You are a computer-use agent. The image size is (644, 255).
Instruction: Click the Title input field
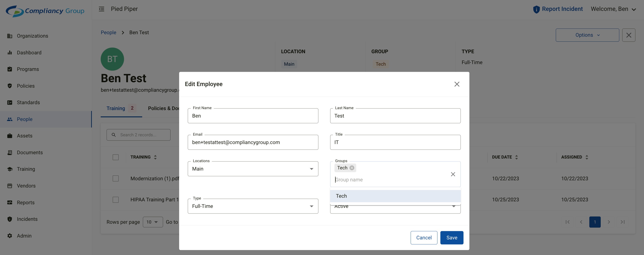tap(395, 142)
